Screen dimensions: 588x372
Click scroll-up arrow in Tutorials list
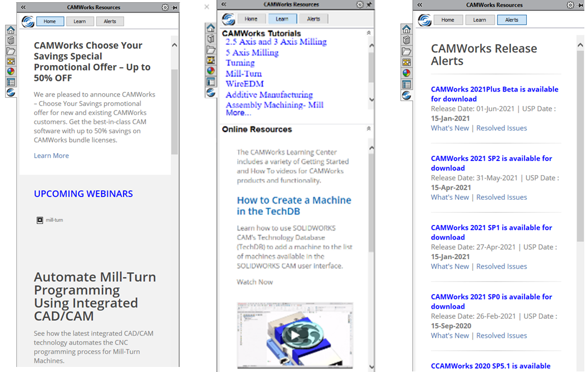pyautogui.click(x=371, y=45)
